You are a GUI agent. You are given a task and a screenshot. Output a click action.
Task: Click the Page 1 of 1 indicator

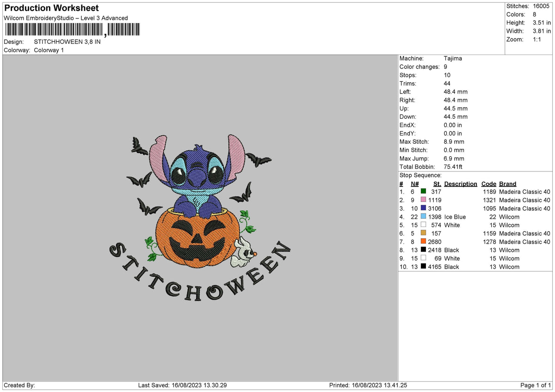(x=536, y=386)
